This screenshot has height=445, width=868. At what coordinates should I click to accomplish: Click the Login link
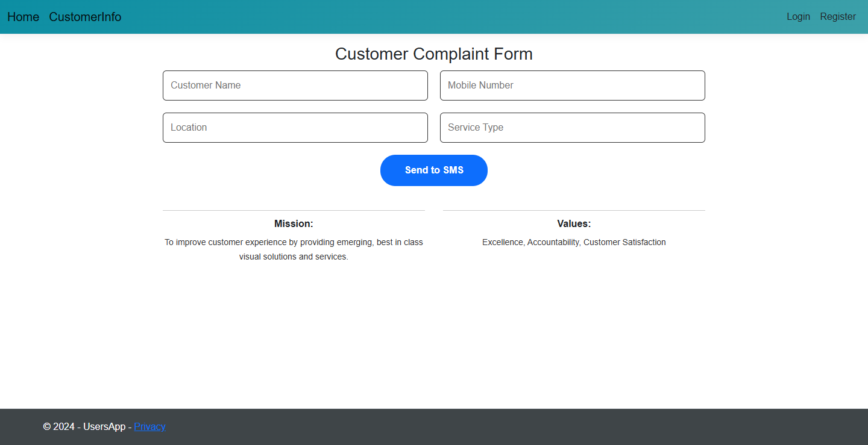coord(798,17)
